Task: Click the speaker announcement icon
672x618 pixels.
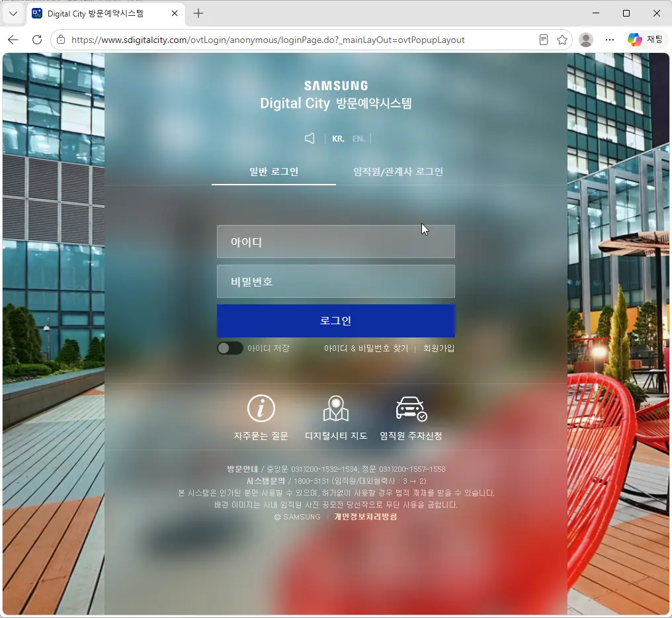Action: [310, 138]
